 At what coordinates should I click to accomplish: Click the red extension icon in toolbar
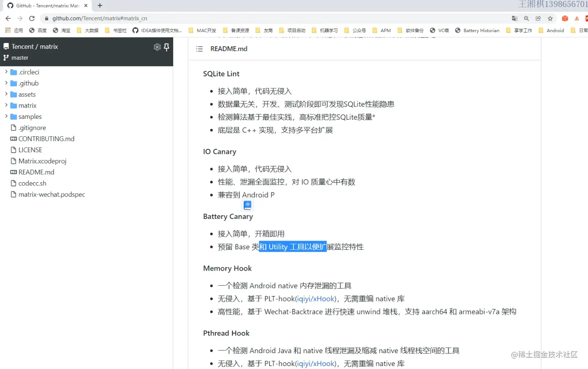565,18
